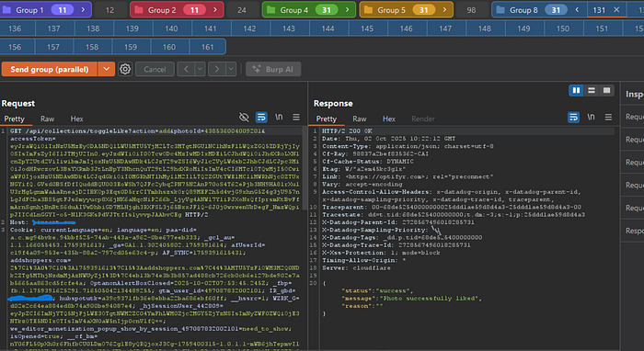Image resolution: width=644 pixels, height=351 pixels.
Task: Close tab 131 with the X
Action: click(616, 10)
